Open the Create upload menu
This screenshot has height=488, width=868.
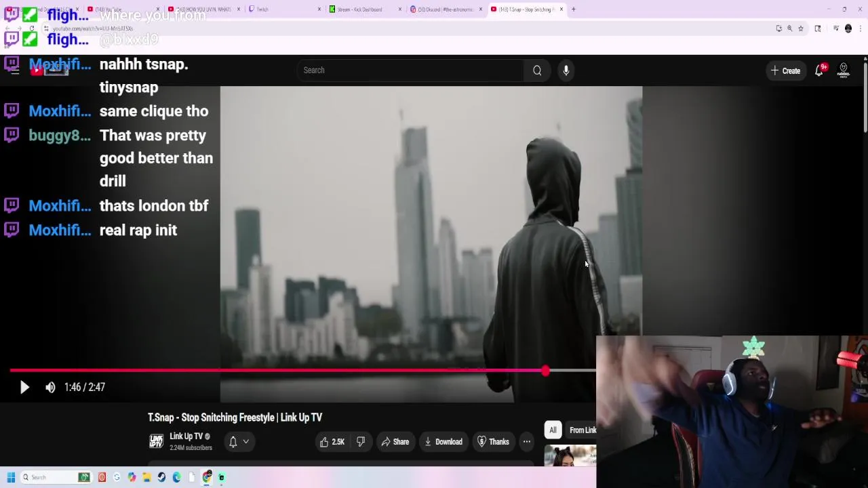click(785, 70)
